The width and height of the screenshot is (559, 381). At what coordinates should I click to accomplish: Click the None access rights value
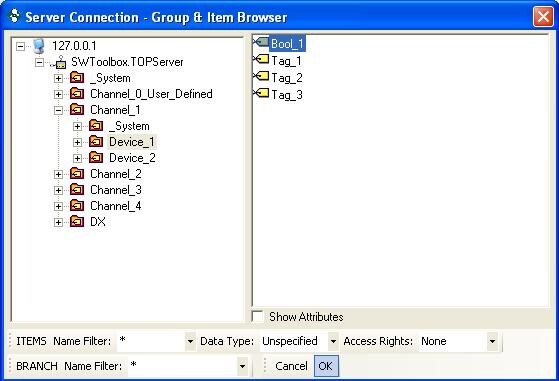434,341
